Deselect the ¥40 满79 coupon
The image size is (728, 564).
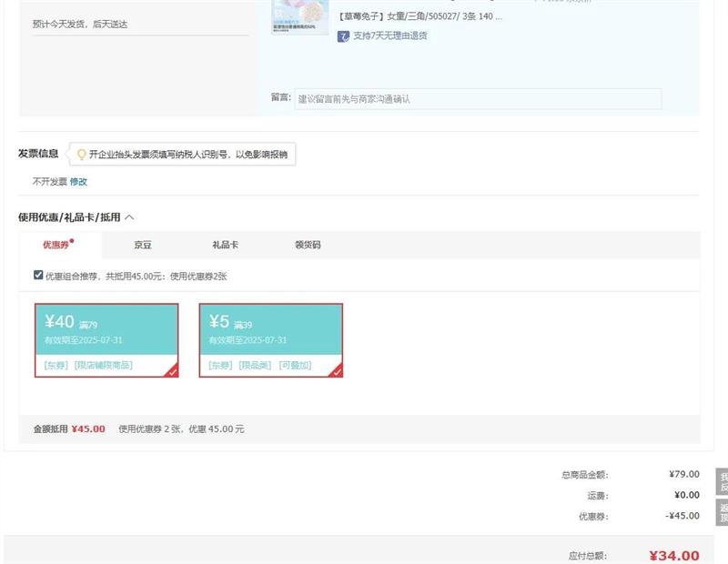(100, 339)
